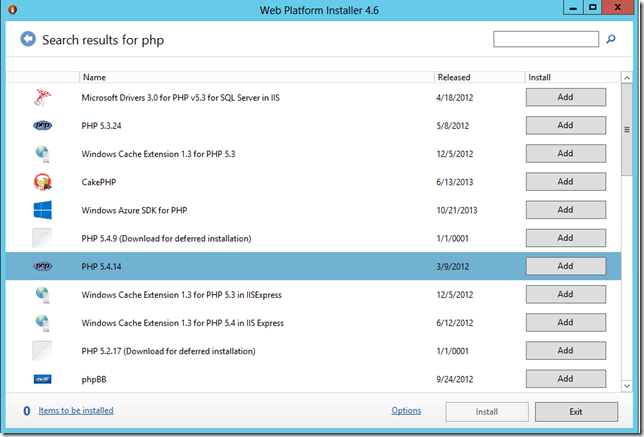The height and width of the screenshot is (437, 644).
Task: Add CakePHP to install list
Action: (566, 182)
